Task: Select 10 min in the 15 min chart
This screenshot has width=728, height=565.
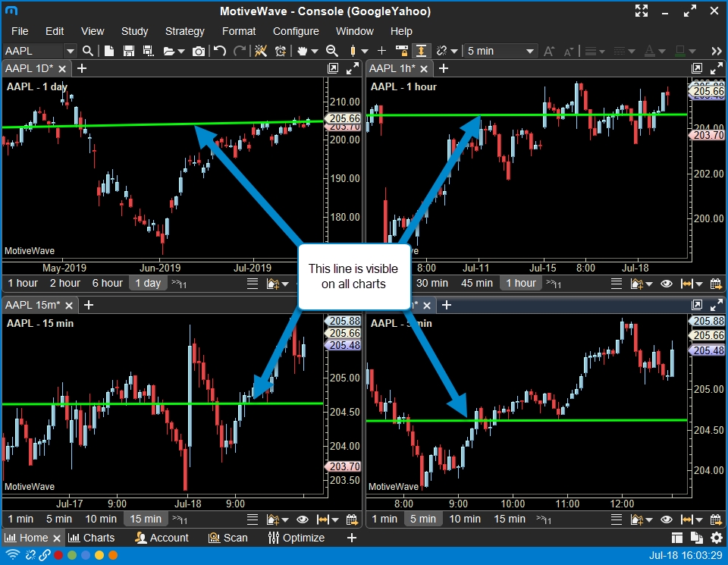Action: point(101,519)
